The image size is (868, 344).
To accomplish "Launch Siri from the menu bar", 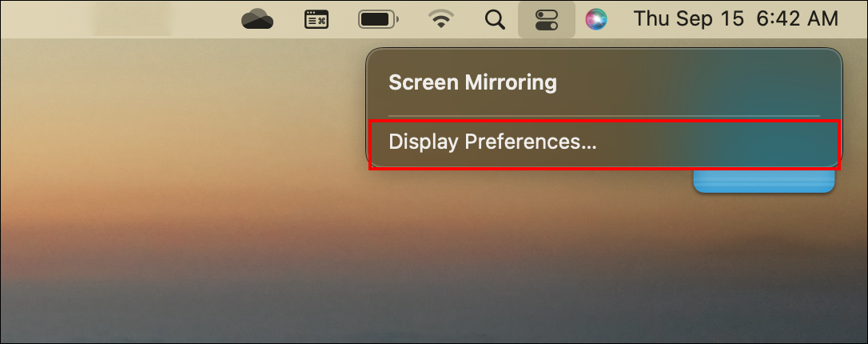I will (x=595, y=19).
